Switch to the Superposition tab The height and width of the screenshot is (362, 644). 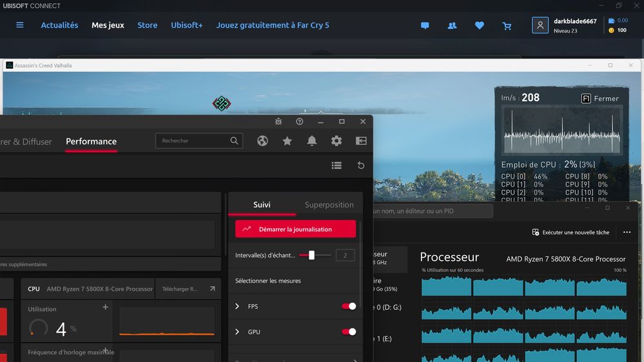pyautogui.click(x=329, y=204)
